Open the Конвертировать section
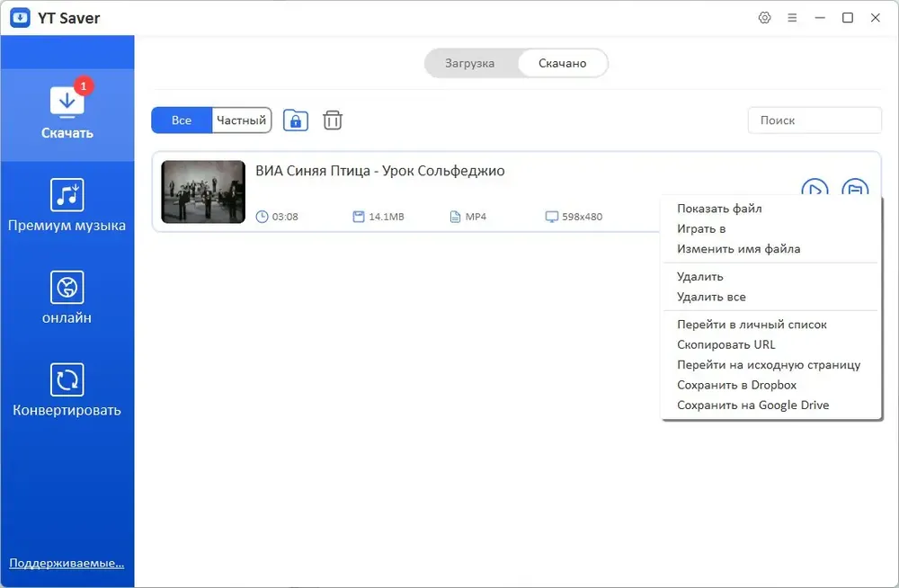Image resolution: width=899 pixels, height=588 pixels. pos(67,390)
